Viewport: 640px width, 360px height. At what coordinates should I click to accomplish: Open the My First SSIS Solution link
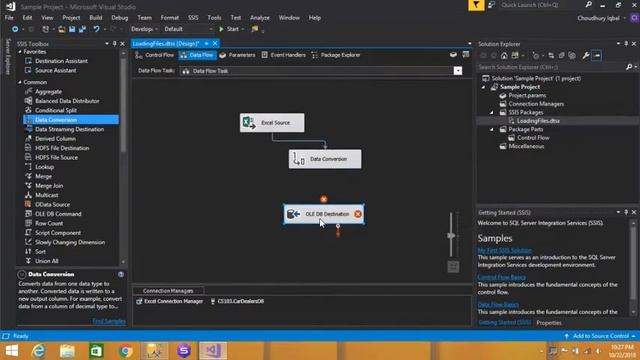(504, 250)
